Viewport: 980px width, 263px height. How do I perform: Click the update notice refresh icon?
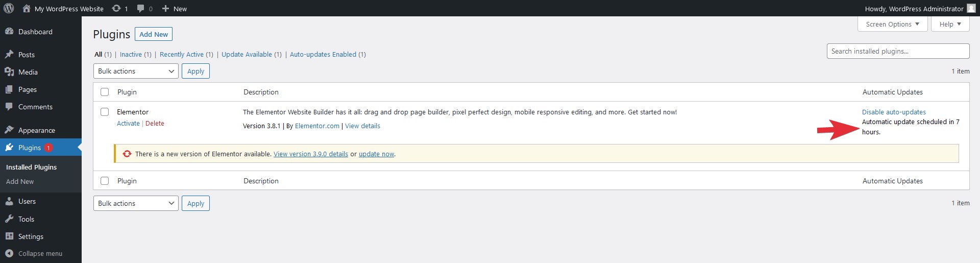point(127,154)
